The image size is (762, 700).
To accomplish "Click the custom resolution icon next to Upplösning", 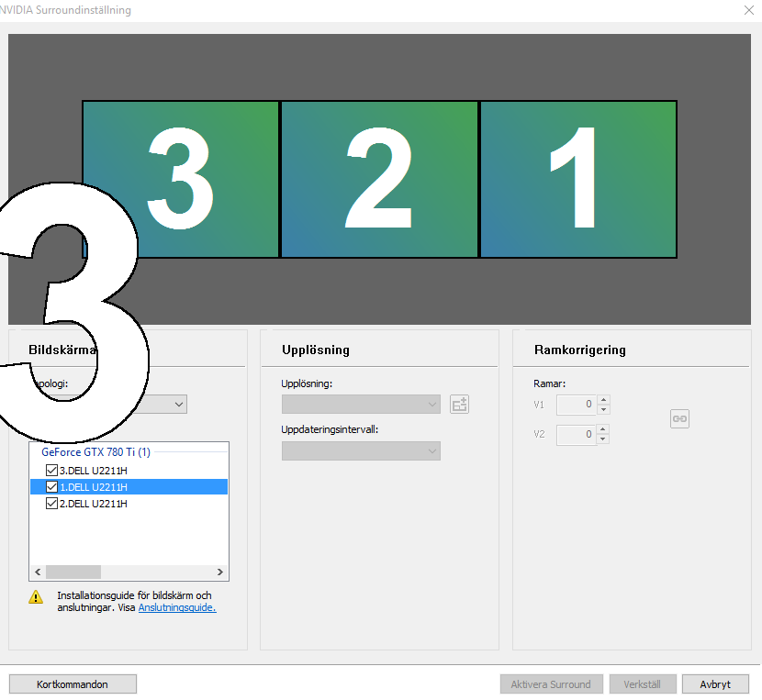I will (x=459, y=405).
